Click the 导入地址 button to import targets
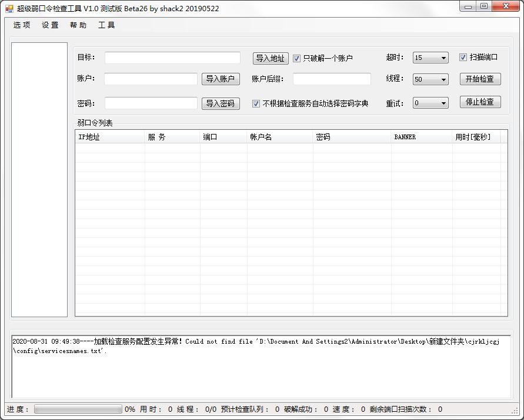Image resolution: width=524 pixels, height=420 pixels. coord(270,58)
